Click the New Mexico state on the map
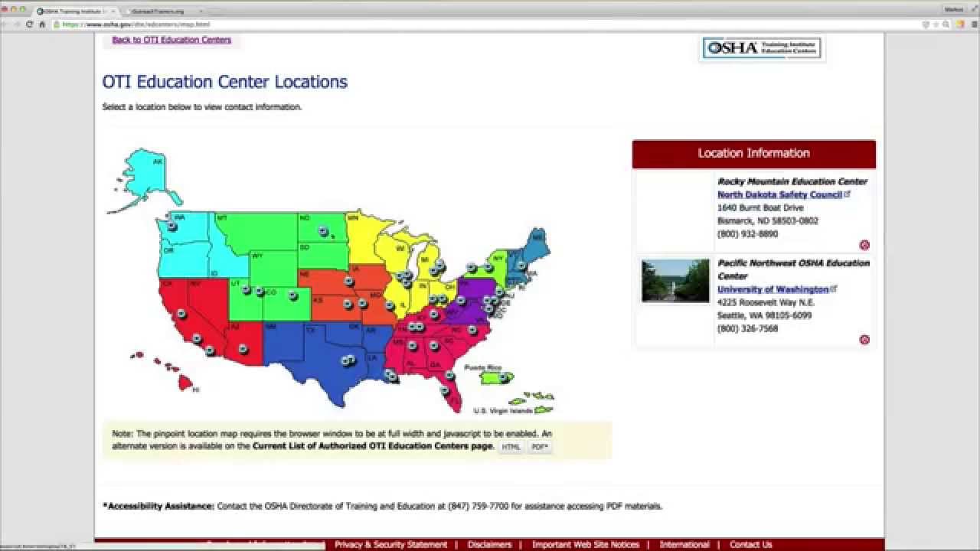This screenshot has width=980, height=551. [283, 343]
